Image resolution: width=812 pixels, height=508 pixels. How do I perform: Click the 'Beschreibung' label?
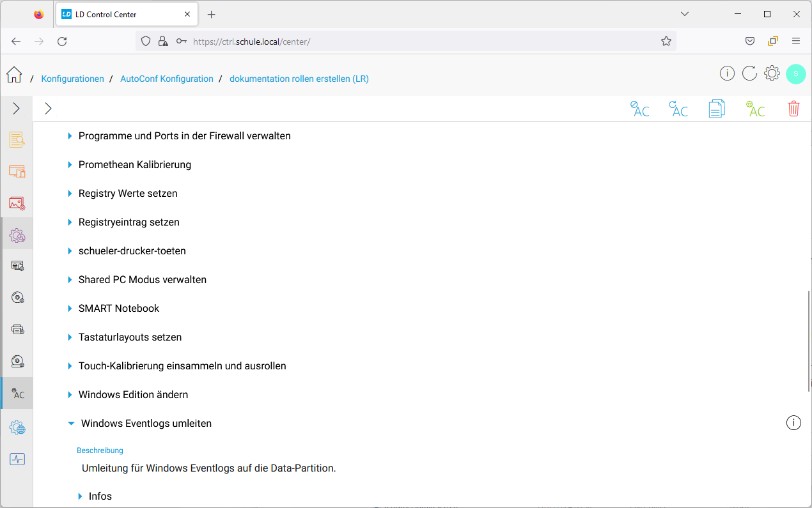click(100, 450)
